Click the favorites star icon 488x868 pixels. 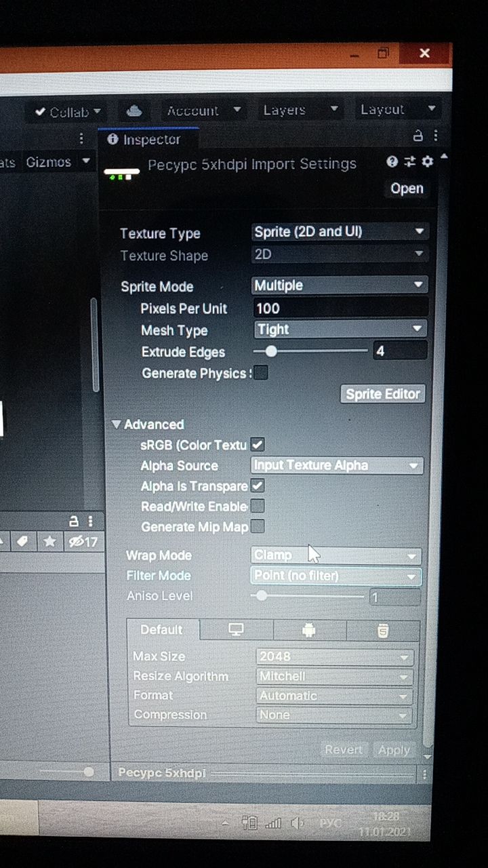[x=49, y=541]
